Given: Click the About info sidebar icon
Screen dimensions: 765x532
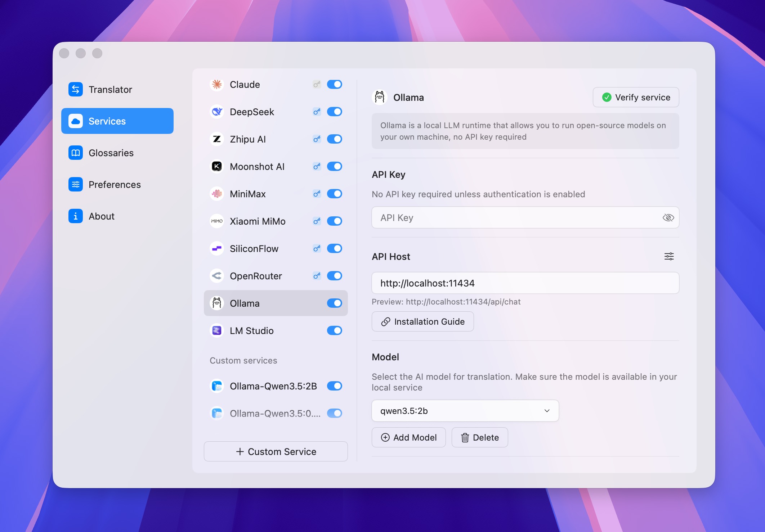Looking at the screenshot, I should click(76, 216).
